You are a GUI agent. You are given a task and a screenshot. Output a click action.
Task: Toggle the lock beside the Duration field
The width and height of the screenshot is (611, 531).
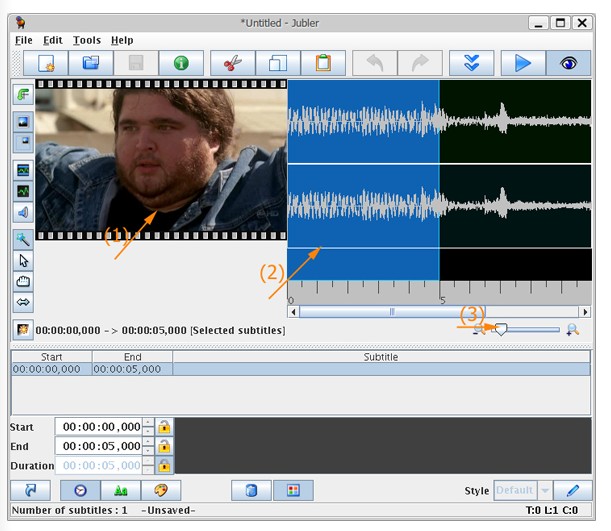click(164, 465)
